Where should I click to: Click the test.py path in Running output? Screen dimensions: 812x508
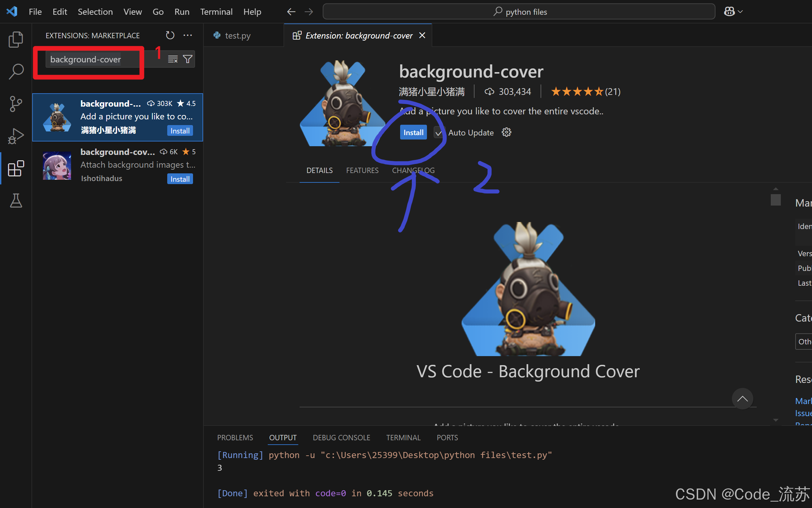436,455
